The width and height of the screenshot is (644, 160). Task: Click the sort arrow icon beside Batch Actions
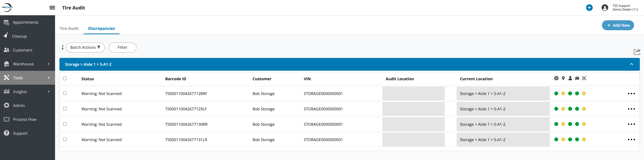[62, 47]
